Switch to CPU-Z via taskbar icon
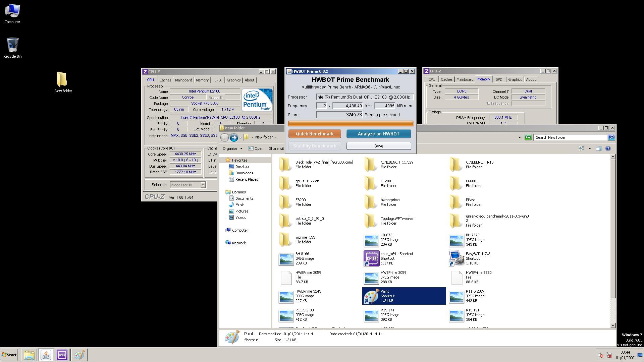This screenshot has width=644, height=362. click(62, 355)
